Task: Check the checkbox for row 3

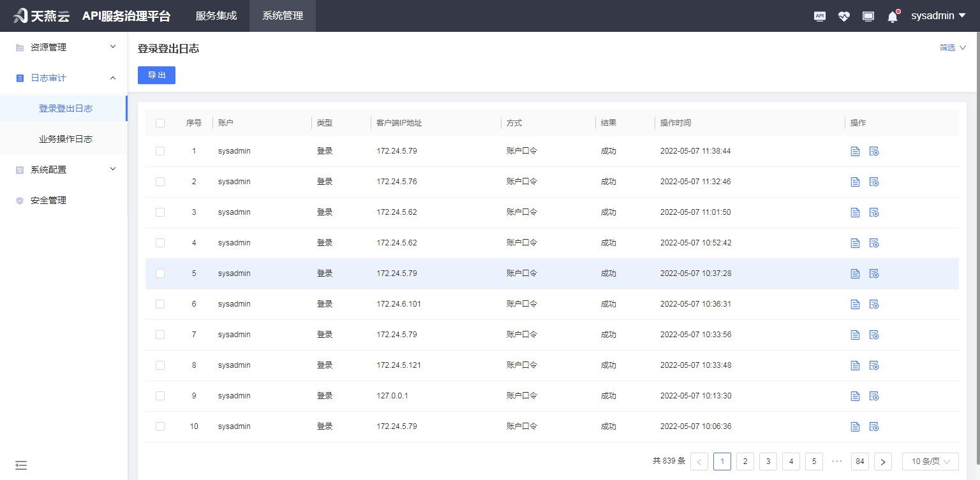Action: [160, 212]
